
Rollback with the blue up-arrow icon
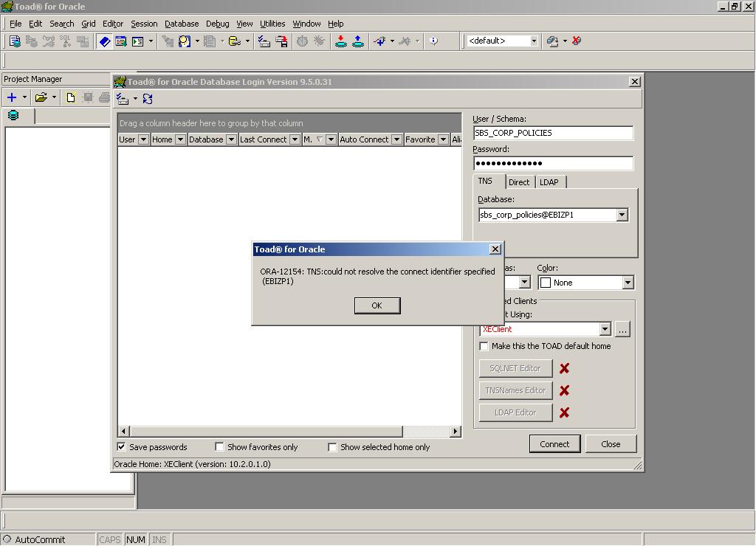pyautogui.click(x=358, y=41)
